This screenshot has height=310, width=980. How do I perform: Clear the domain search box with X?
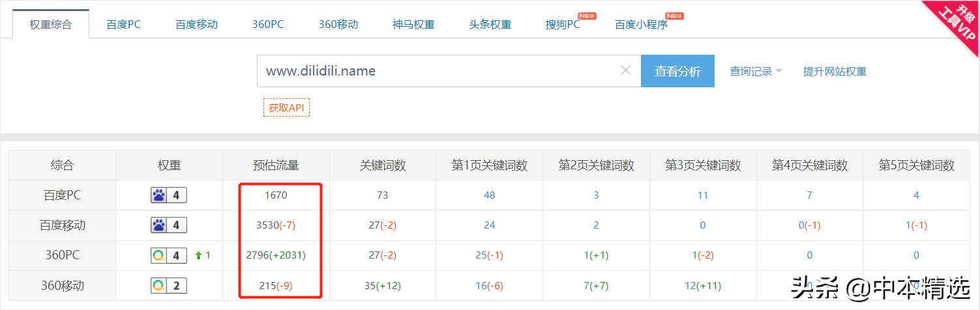625,70
